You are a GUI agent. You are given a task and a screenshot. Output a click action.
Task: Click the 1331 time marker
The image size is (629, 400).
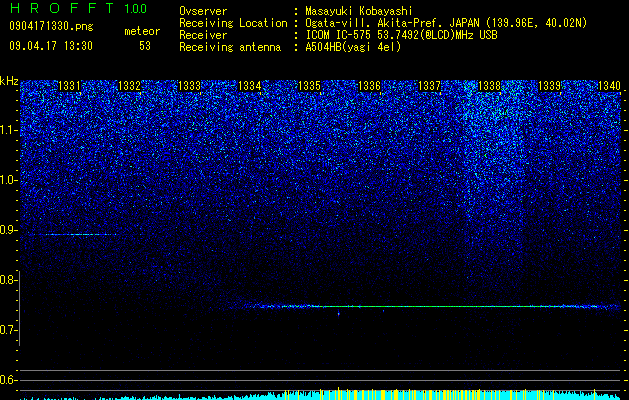click(x=69, y=86)
